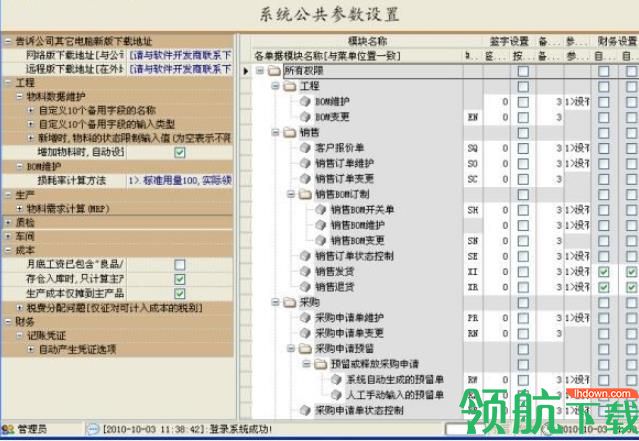Click the SO code cell of 销售订单维护
639x441 pixels.
[473, 164]
